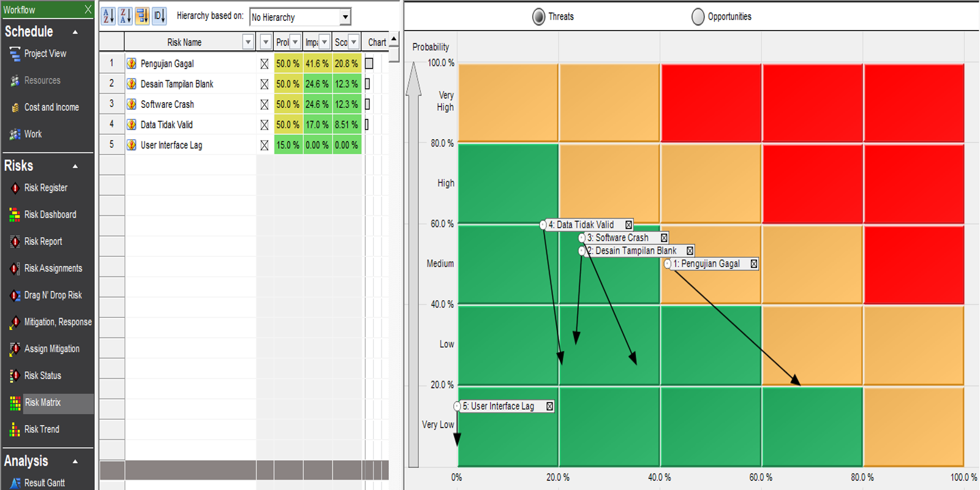Image resolution: width=980 pixels, height=490 pixels.
Task: Collapse the Schedule section in the sidebar
Action: tap(75, 32)
